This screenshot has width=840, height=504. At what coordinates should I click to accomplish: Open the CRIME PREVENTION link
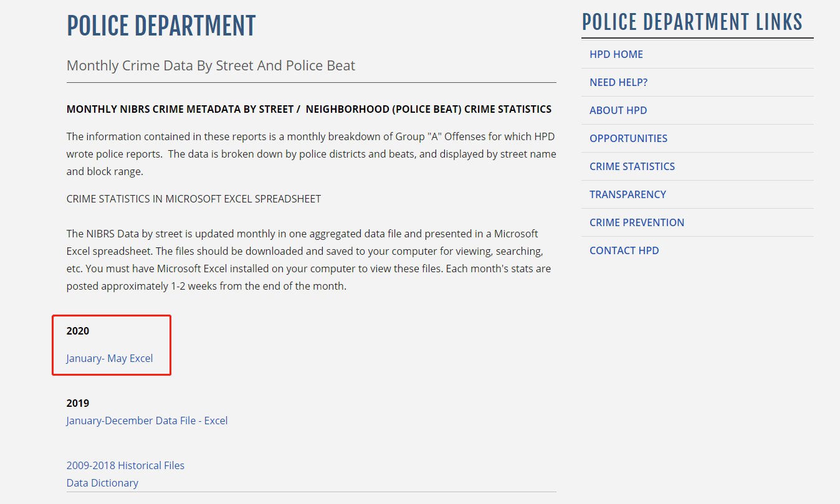(x=636, y=222)
